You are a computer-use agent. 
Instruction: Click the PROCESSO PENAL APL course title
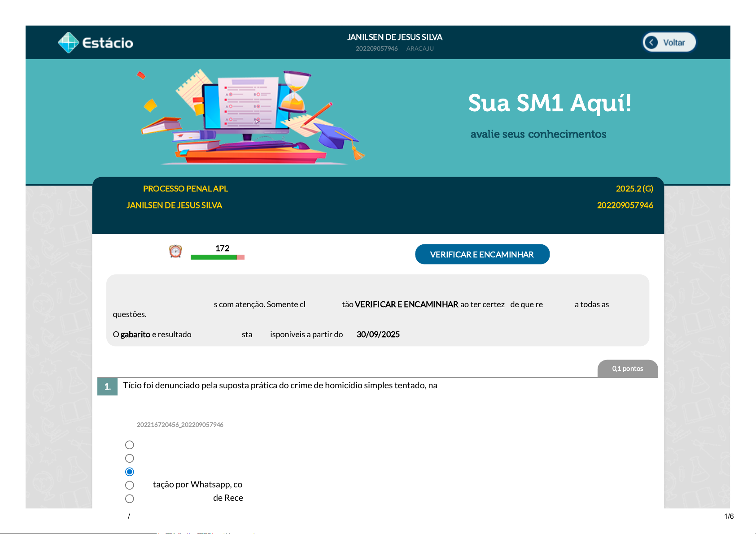coord(185,189)
